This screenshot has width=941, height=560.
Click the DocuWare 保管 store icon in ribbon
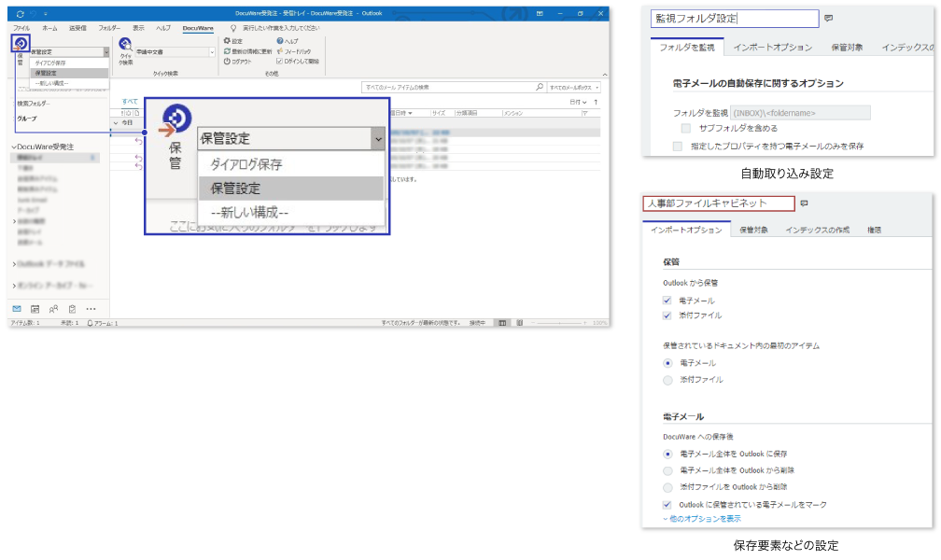pyautogui.click(x=21, y=44)
